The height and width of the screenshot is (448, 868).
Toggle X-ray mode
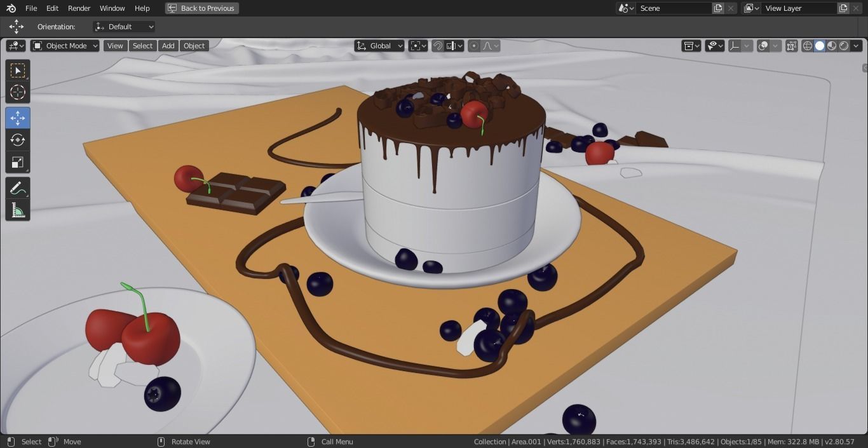(x=791, y=46)
